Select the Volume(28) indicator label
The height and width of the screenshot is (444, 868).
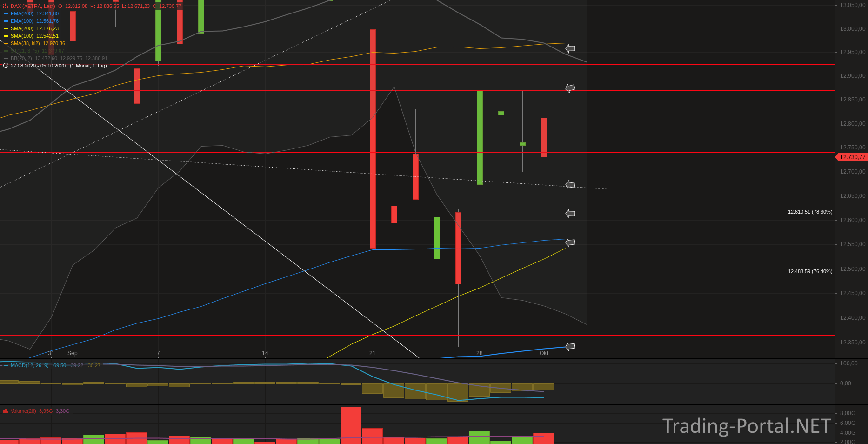(23, 411)
